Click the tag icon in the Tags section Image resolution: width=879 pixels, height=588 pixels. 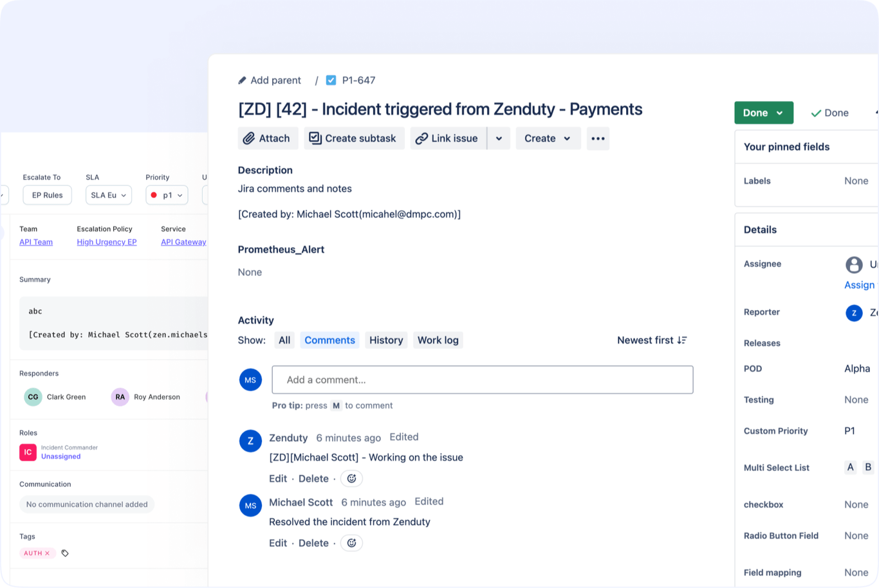click(64, 552)
